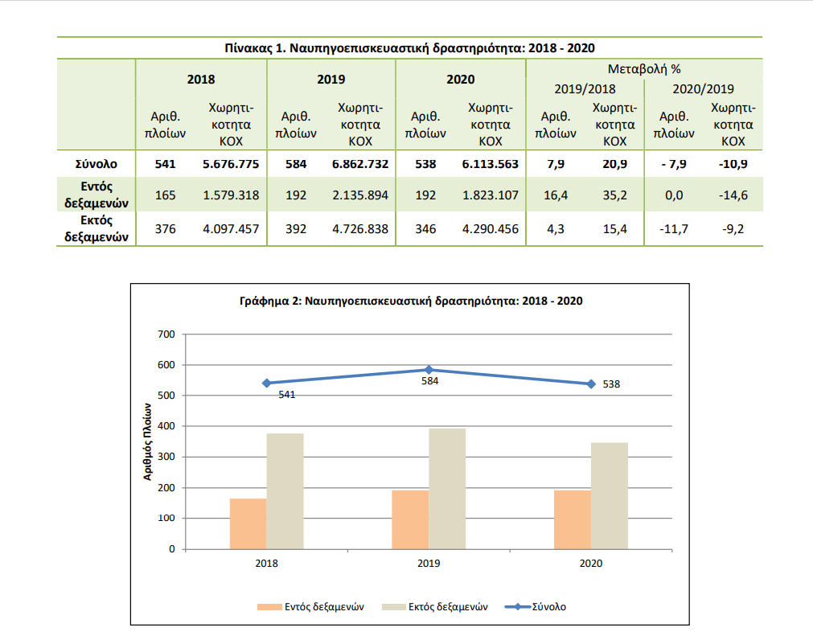Select the 2018 column header

click(x=201, y=80)
